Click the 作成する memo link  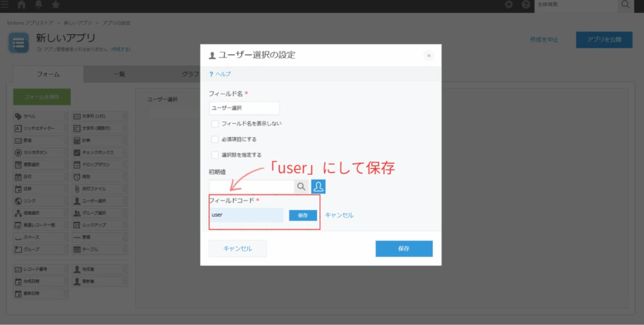121,49
